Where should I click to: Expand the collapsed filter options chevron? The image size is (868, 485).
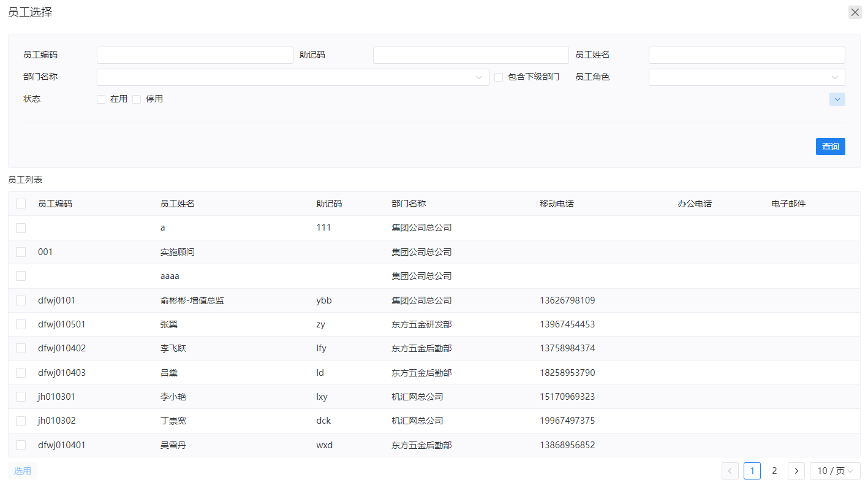[x=837, y=99]
